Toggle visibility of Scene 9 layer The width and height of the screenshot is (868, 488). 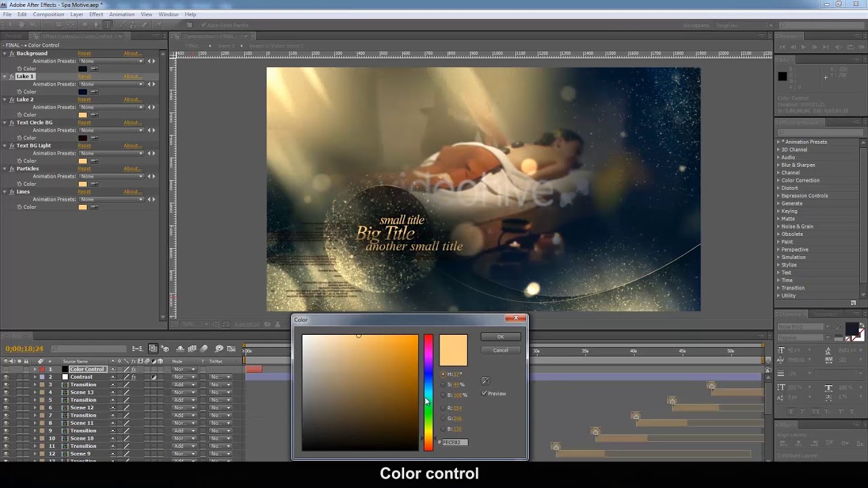6,453
